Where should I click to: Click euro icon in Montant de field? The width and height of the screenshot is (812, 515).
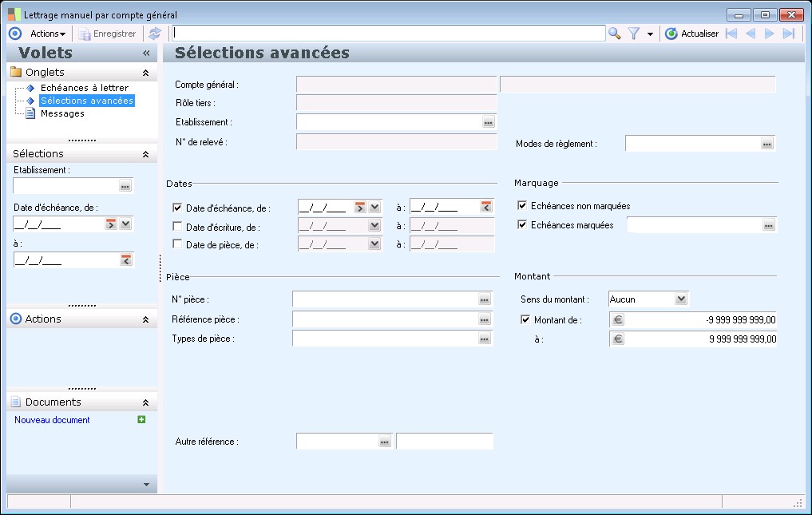[618, 319]
